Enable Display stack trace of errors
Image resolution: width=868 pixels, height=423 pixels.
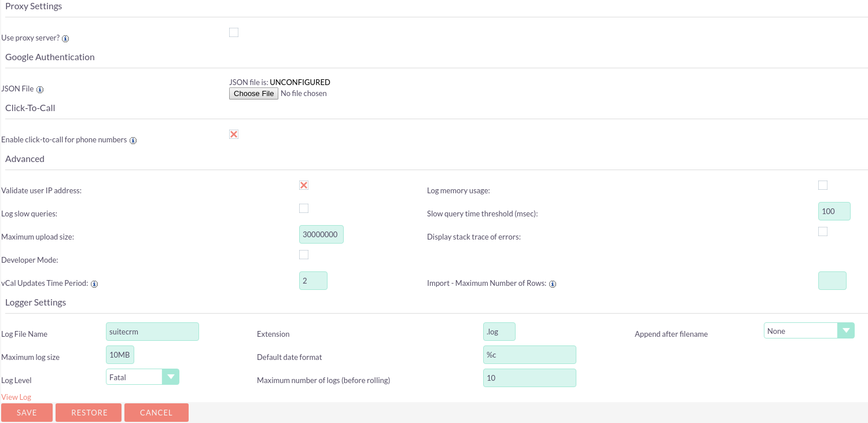tap(823, 231)
